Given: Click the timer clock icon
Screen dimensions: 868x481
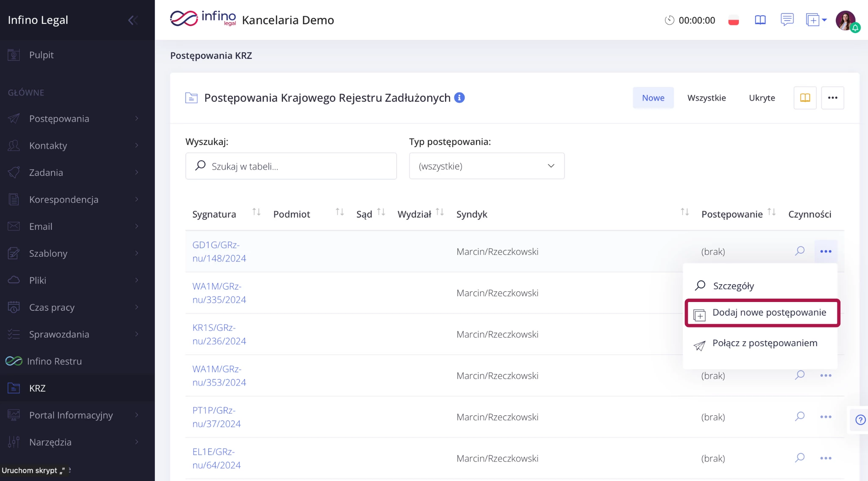Looking at the screenshot, I should point(669,20).
